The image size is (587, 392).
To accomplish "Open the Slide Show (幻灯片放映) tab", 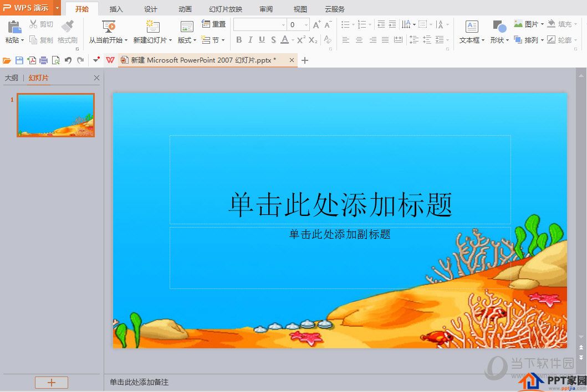I will pyautogui.click(x=226, y=9).
